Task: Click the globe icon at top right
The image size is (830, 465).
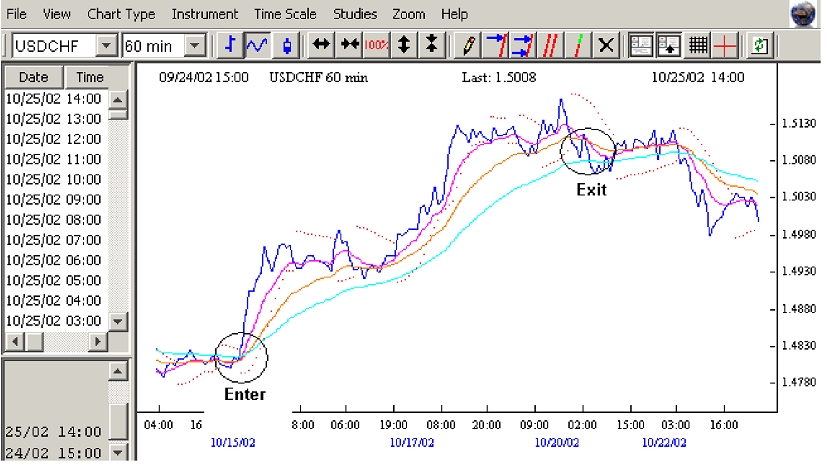Action: (802, 14)
